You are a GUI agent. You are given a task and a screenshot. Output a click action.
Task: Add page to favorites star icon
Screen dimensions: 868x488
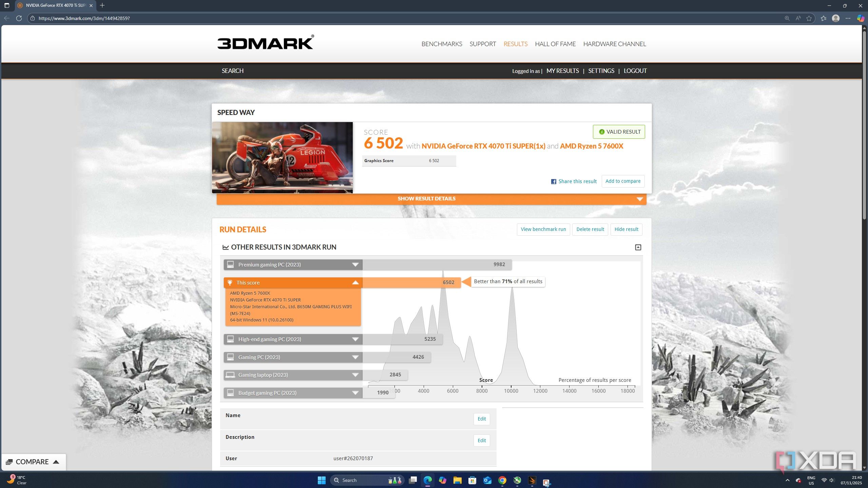click(x=809, y=18)
